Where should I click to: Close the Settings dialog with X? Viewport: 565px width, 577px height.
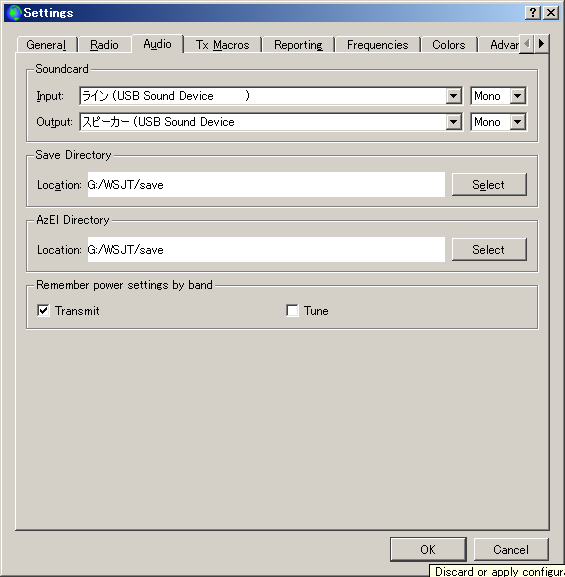(x=551, y=13)
